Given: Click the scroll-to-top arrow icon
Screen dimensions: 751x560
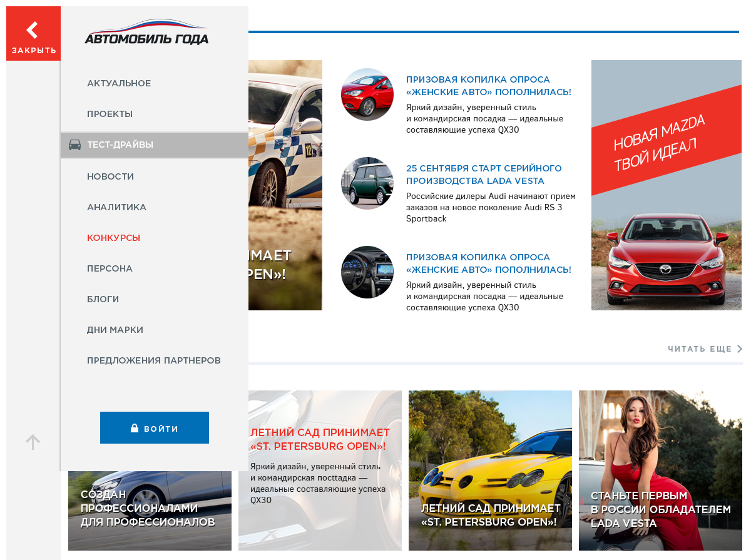Looking at the screenshot, I should coord(33,442).
